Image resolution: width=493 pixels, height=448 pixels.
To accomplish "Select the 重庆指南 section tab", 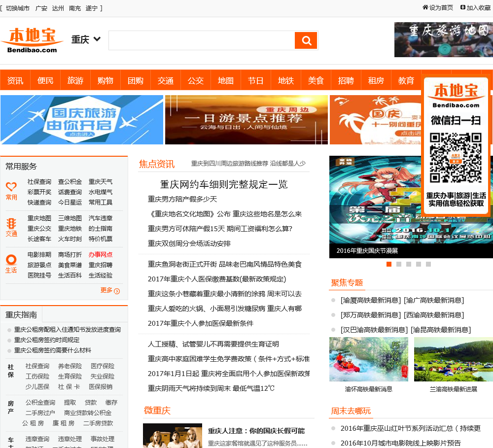I will pyautogui.click(x=21, y=315).
